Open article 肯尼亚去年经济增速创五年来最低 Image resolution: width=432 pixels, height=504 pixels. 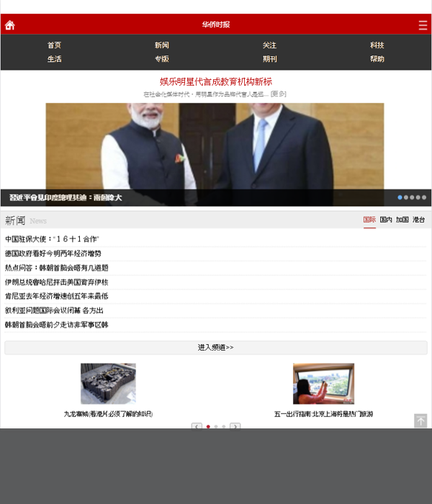click(57, 296)
